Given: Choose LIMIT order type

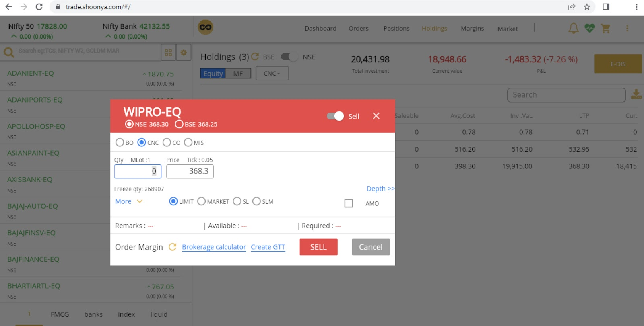Looking at the screenshot, I should tap(173, 201).
